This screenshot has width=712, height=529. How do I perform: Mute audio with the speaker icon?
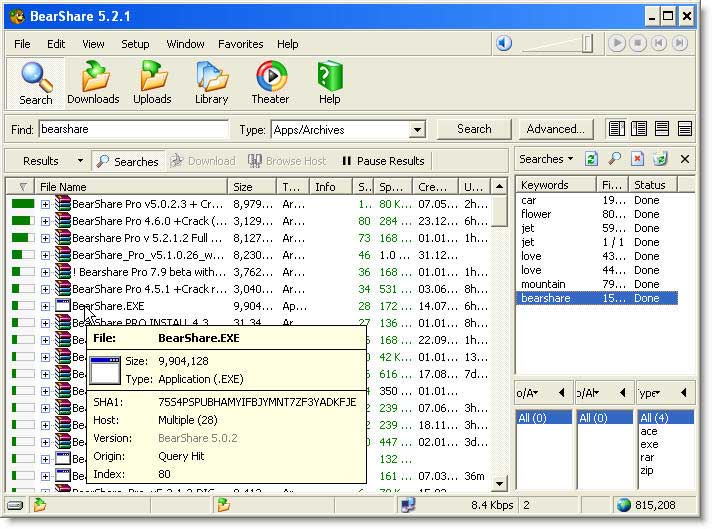point(504,44)
